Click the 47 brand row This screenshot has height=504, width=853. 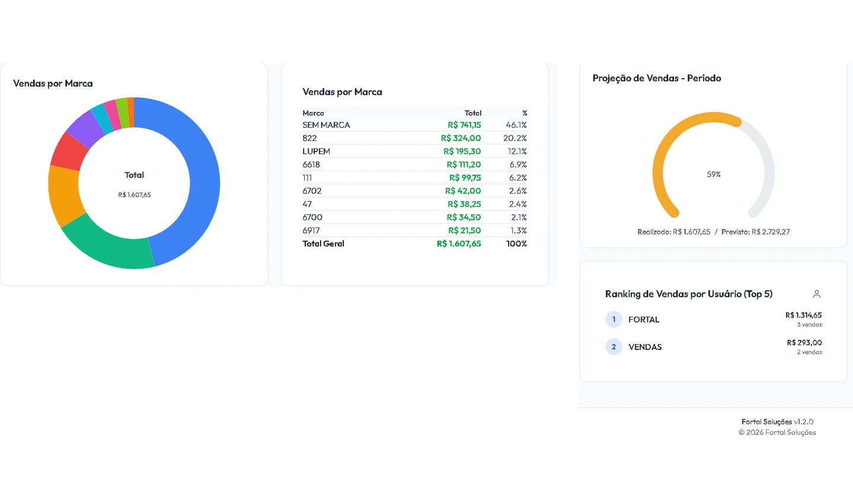click(x=414, y=204)
